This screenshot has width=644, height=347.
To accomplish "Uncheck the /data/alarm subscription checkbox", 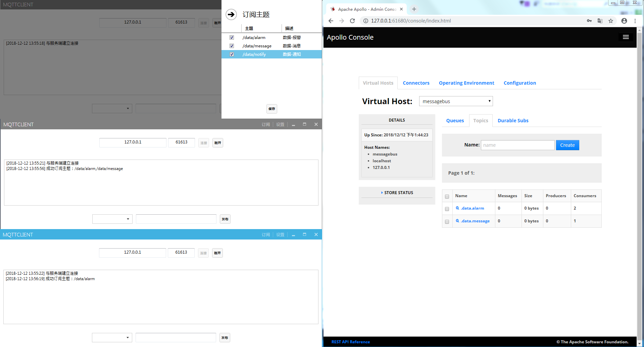I will point(232,37).
